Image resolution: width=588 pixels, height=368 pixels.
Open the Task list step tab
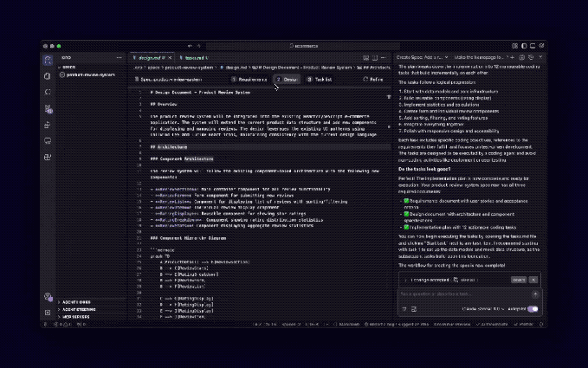pos(320,80)
